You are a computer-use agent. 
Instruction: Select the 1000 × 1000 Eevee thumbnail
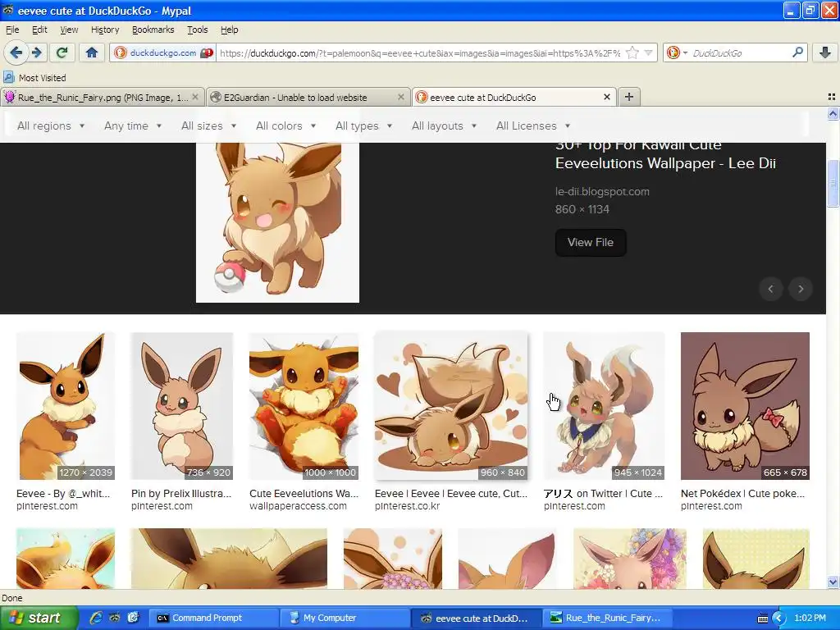(304, 405)
